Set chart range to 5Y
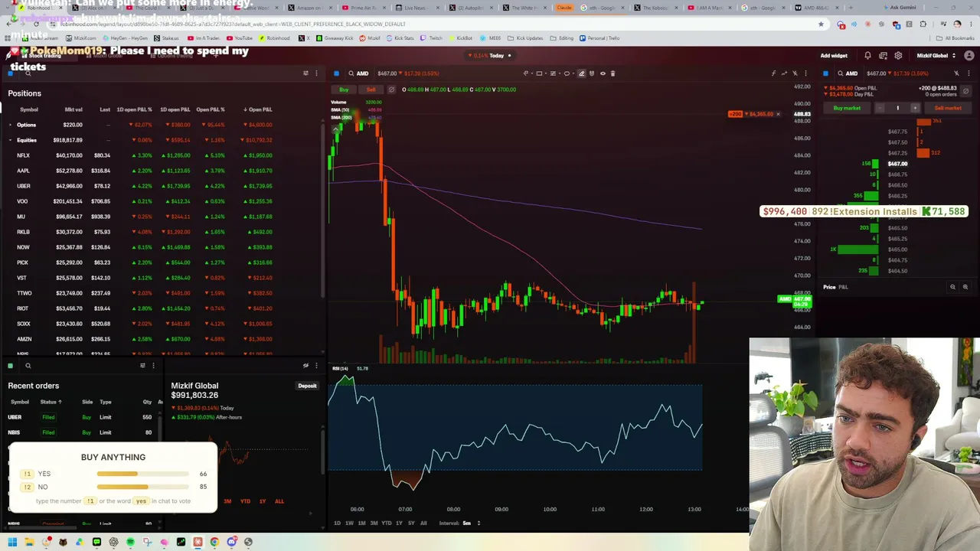The height and width of the screenshot is (551, 980). click(x=411, y=523)
